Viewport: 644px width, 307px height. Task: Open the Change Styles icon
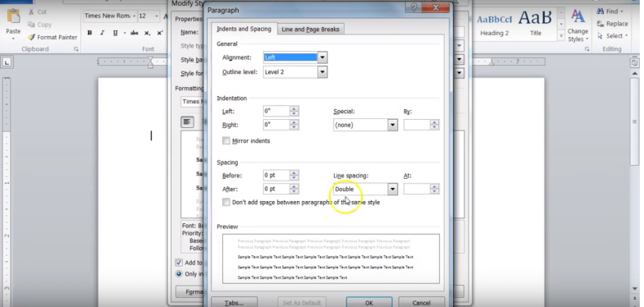[x=578, y=17]
